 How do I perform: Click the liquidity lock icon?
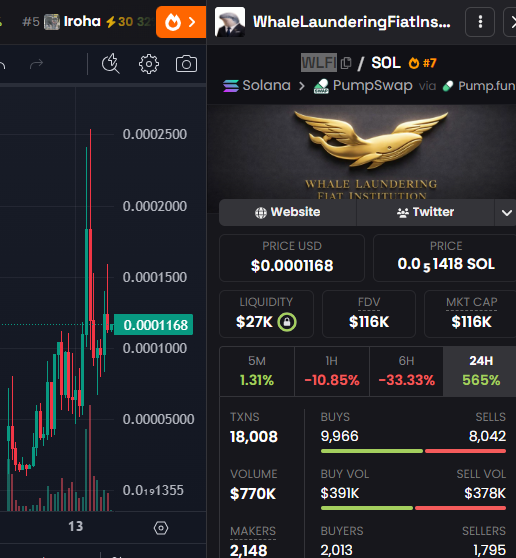(287, 322)
